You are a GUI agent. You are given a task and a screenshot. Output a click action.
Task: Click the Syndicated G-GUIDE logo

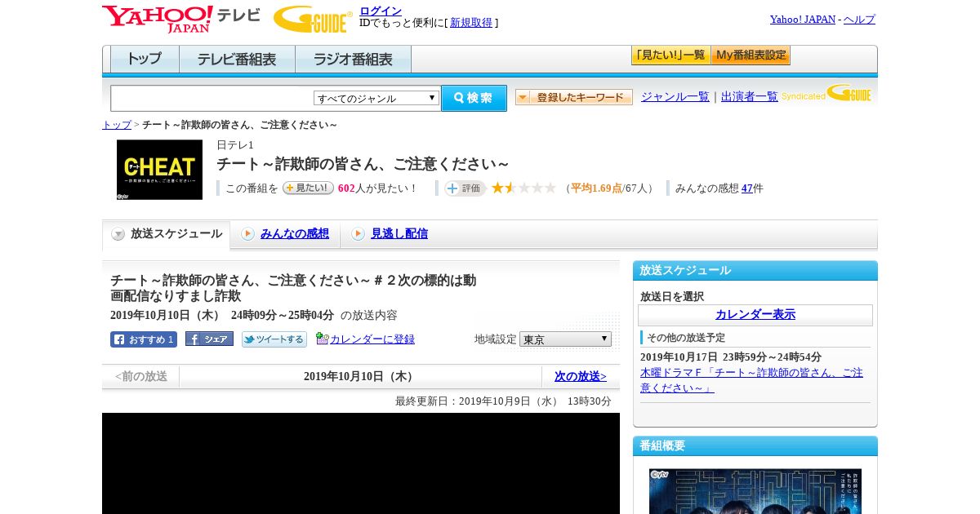[826, 93]
